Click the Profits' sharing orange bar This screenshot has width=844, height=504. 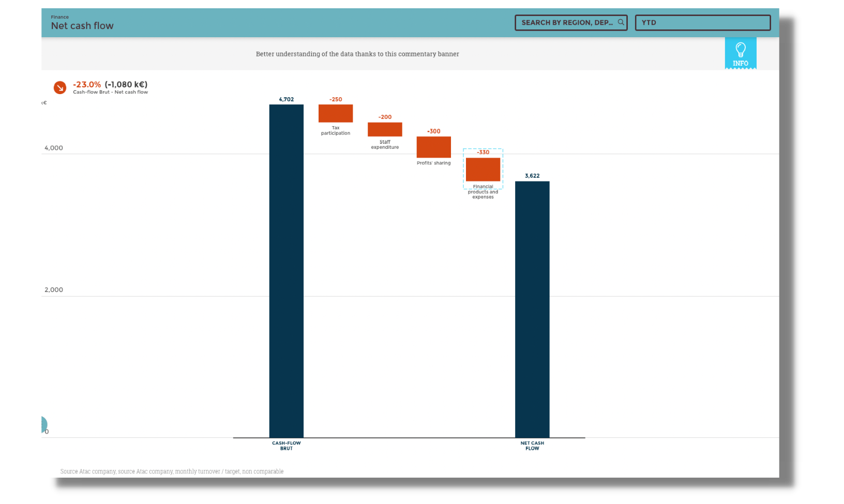(433, 147)
